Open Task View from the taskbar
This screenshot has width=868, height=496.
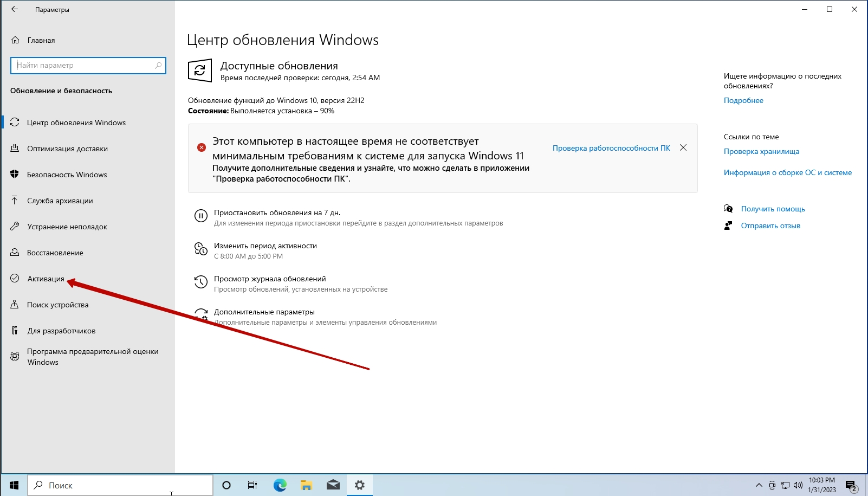tap(252, 485)
